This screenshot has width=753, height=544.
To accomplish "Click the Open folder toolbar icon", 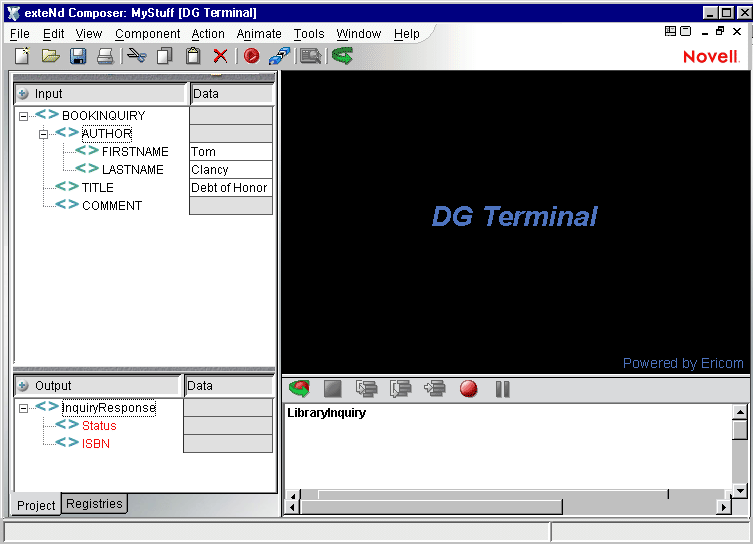I will click(x=50, y=56).
